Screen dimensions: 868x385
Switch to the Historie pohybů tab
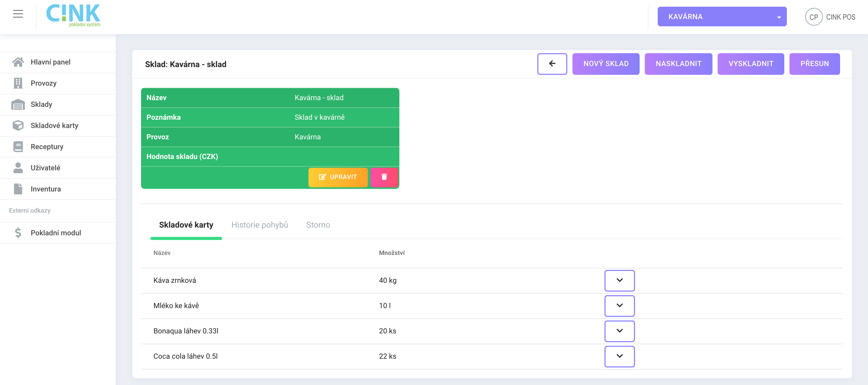259,225
